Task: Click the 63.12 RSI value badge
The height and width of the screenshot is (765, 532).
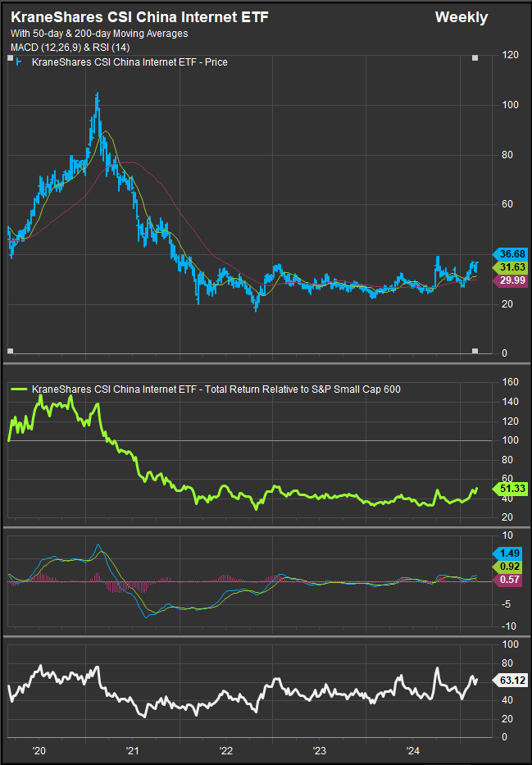Action: 511,680
